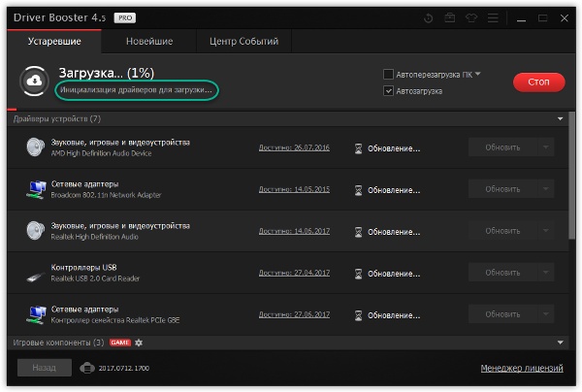Image resolution: width=582 pixels, height=392 pixels.
Task: Switch to the Новейшие tab
Action: click(149, 41)
